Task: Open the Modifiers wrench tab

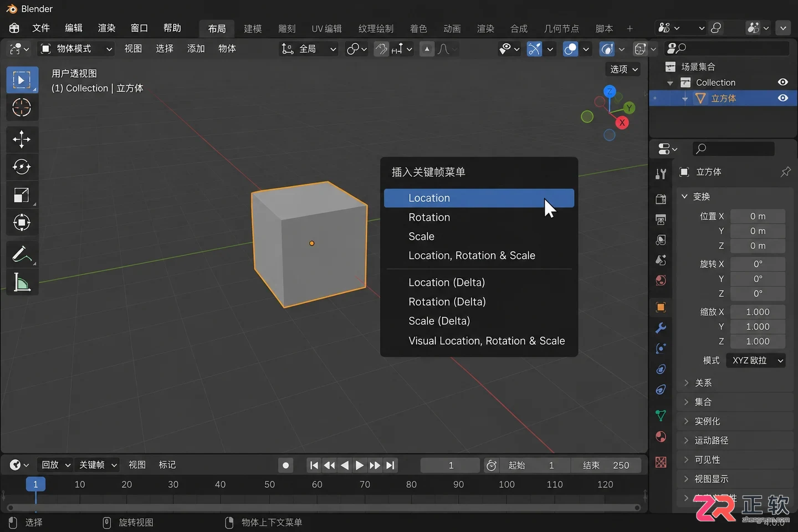Action: pos(661,328)
